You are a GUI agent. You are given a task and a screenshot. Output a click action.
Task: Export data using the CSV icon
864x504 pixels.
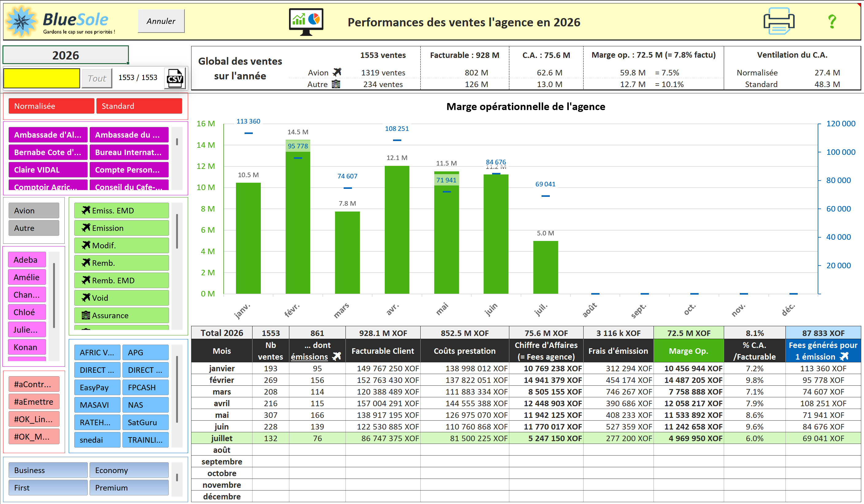pyautogui.click(x=175, y=78)
